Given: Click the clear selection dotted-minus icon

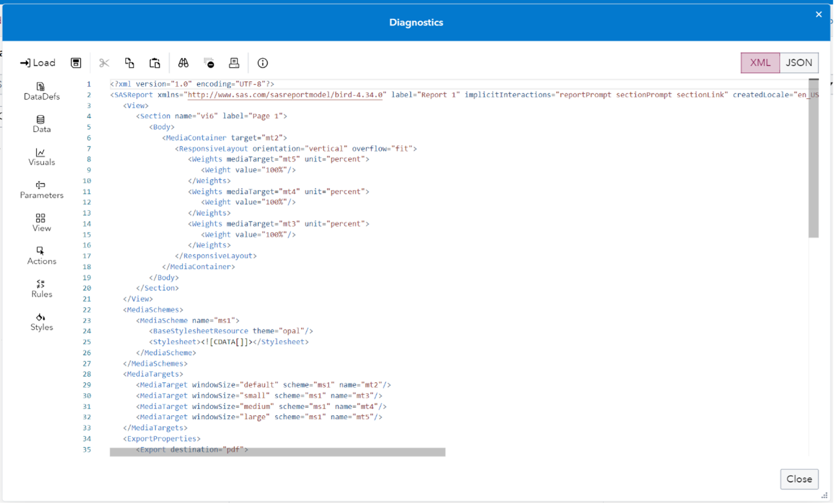Looking at the screenshot, I should pyautogui.click(x=209, y=63).
